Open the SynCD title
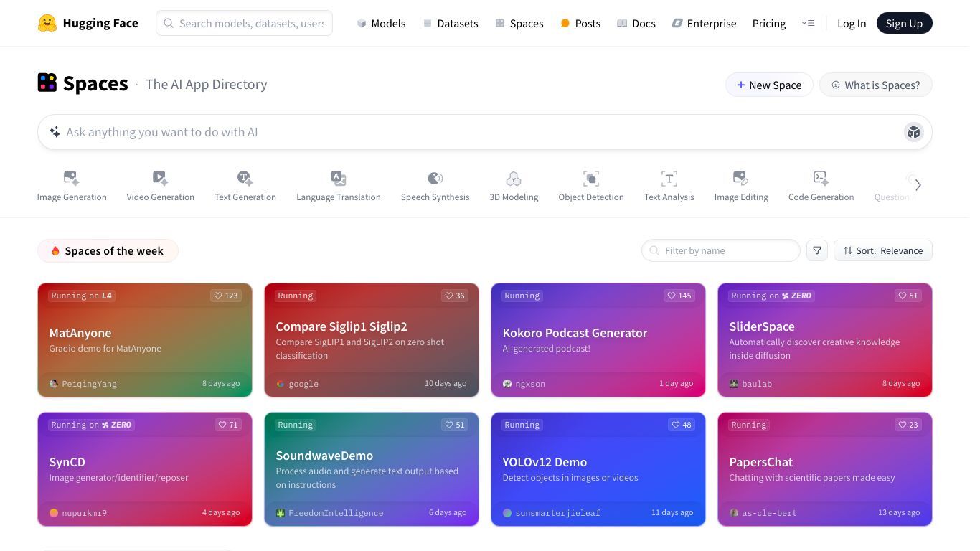The height and width of the screenshot is (551, 980). 67,462
